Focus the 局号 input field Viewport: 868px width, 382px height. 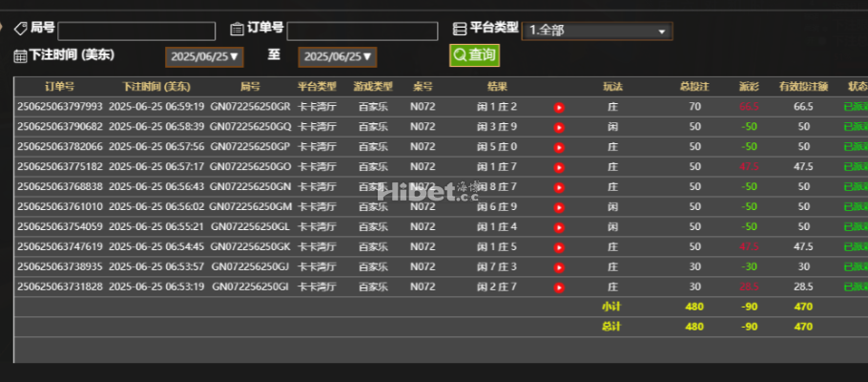[136, 32]
